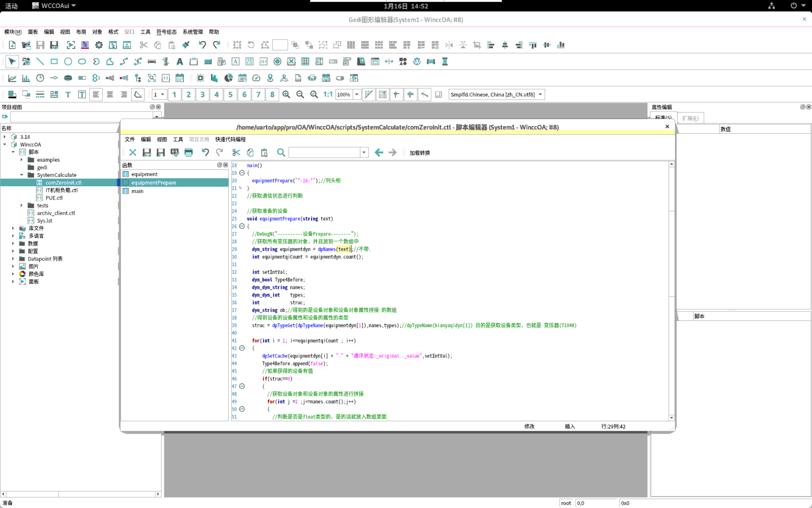Insert a Bar chart widget
Viewport: 812px width, 508px height.
pos(26,78)
